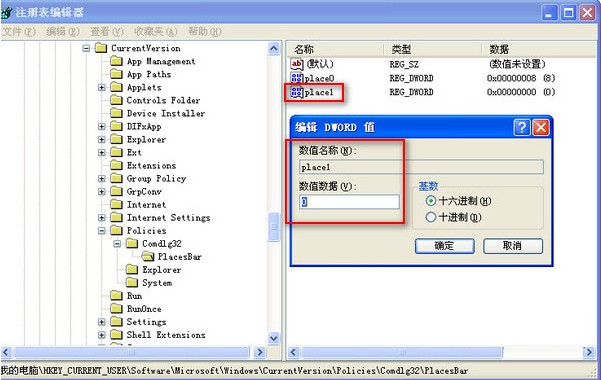
Task: Expand the Internet Settings key
Action: coord(102,218)
